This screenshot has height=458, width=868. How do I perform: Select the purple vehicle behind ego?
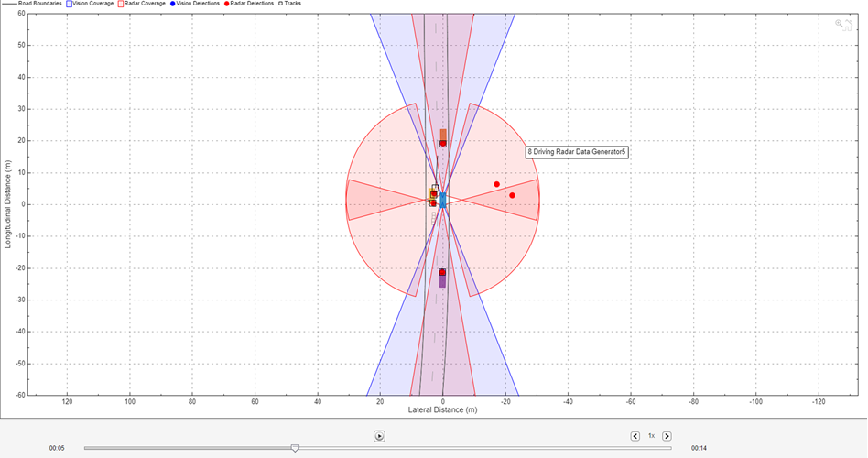pos(443,281)
